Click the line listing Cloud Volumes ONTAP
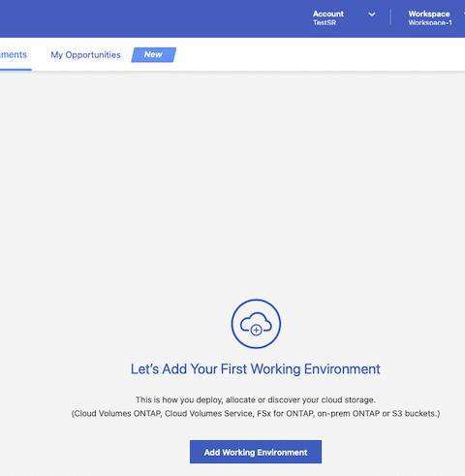This screenshot has height=476, width=465. click(256, 414)
